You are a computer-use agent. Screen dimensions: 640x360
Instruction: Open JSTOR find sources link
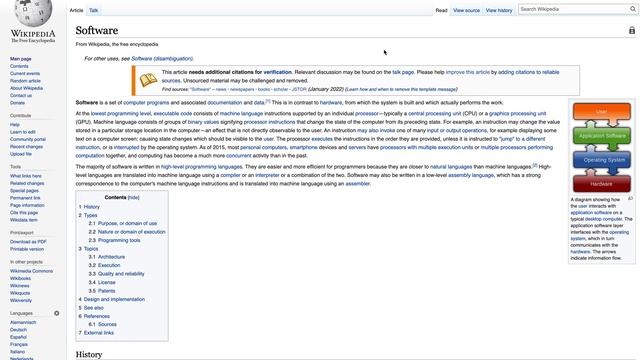pos(299,89)
